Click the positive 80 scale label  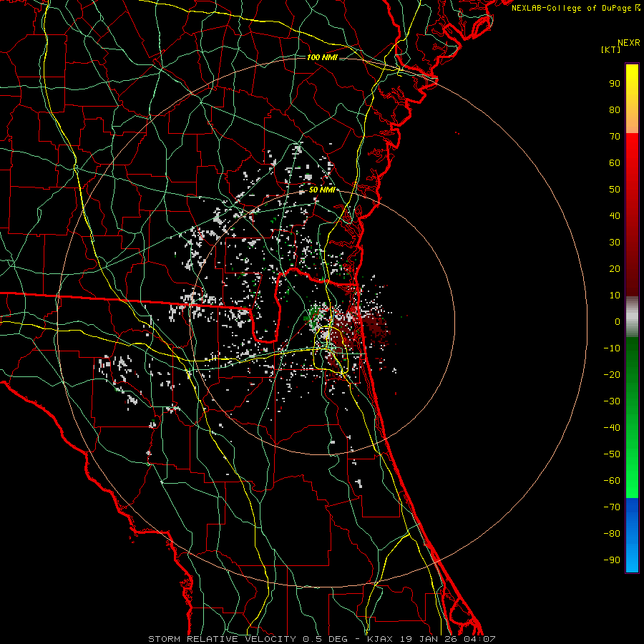pos(615,109)
